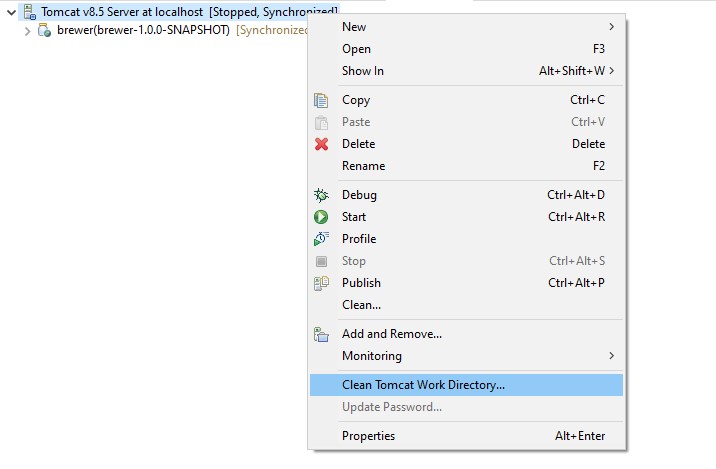Choose Copy in the context menu
The image size is (716, 469).
tap(466, 100)
